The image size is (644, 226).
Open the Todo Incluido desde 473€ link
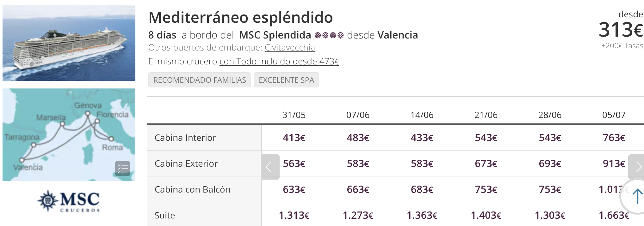pos(279,61)
